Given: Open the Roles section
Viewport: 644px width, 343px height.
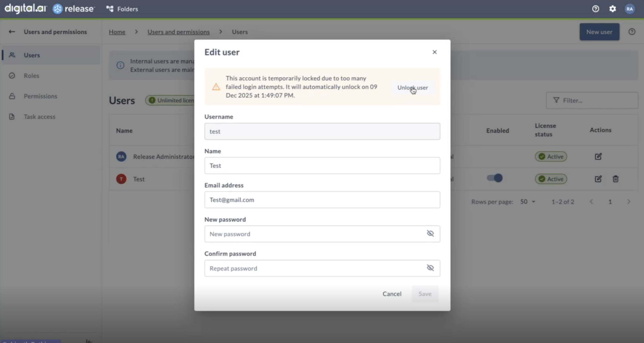Looking at the screenshot, I should (31, 76).
